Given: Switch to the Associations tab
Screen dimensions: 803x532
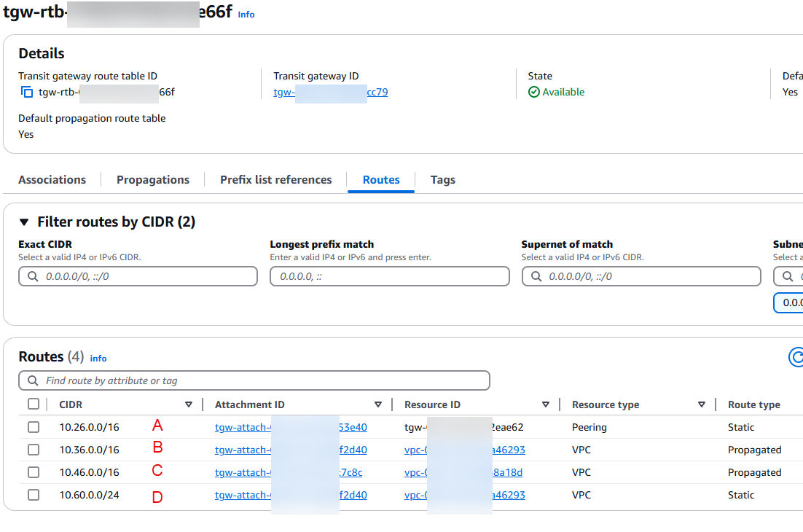Looking at the screenshot, I should pos(52,179).
